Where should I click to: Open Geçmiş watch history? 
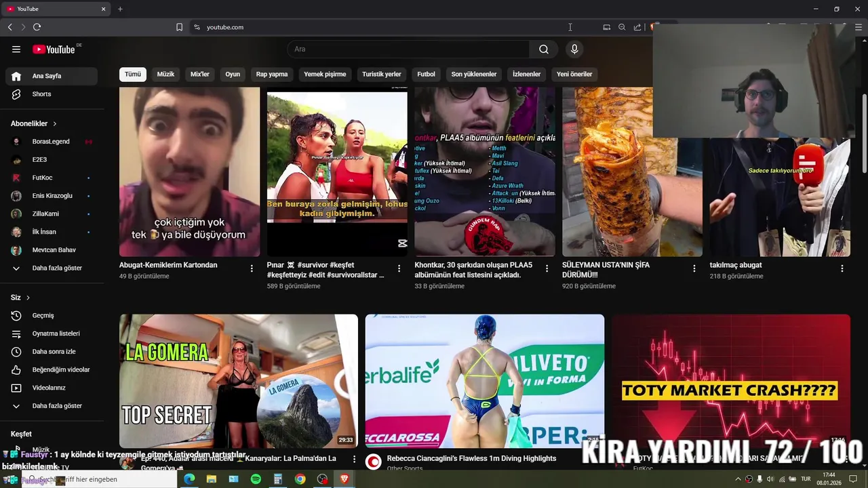[x=52, y=315]
